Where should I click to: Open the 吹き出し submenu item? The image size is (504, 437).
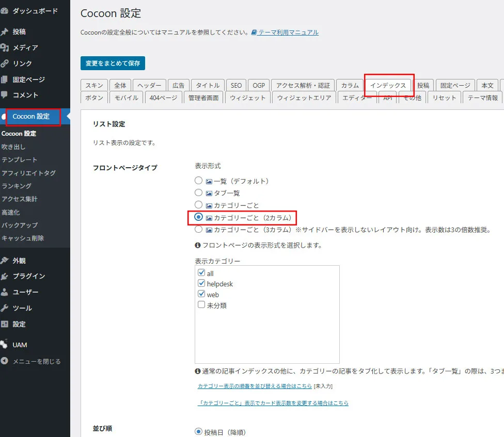pos(13,147)
